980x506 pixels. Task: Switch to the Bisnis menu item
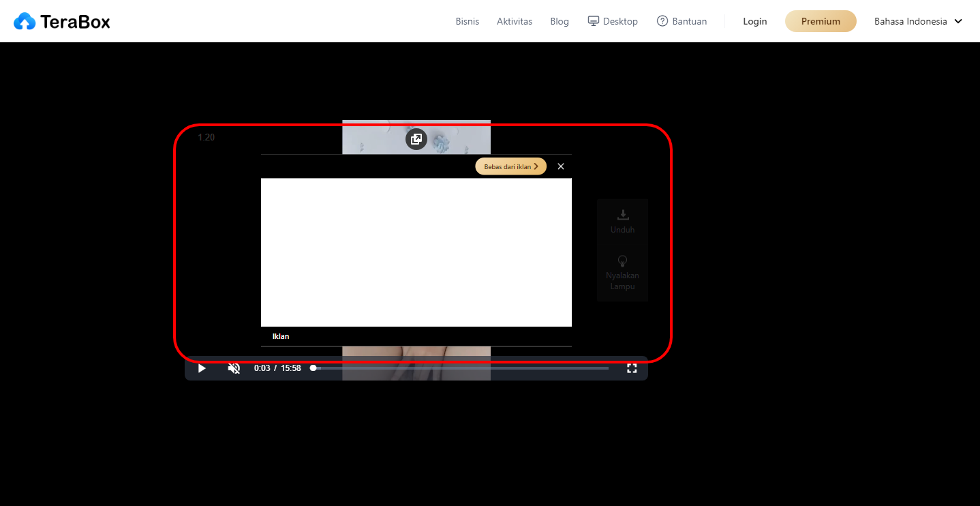coord(468,21)
